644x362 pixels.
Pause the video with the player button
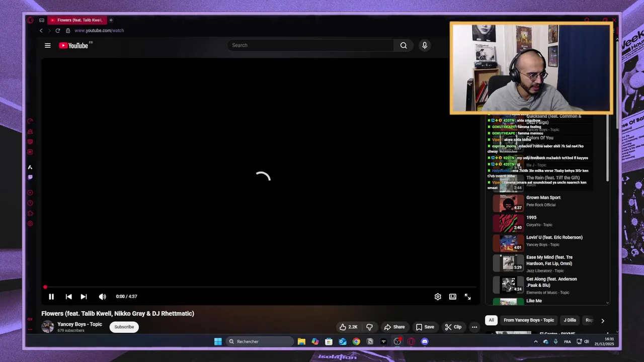pos(51,297)
